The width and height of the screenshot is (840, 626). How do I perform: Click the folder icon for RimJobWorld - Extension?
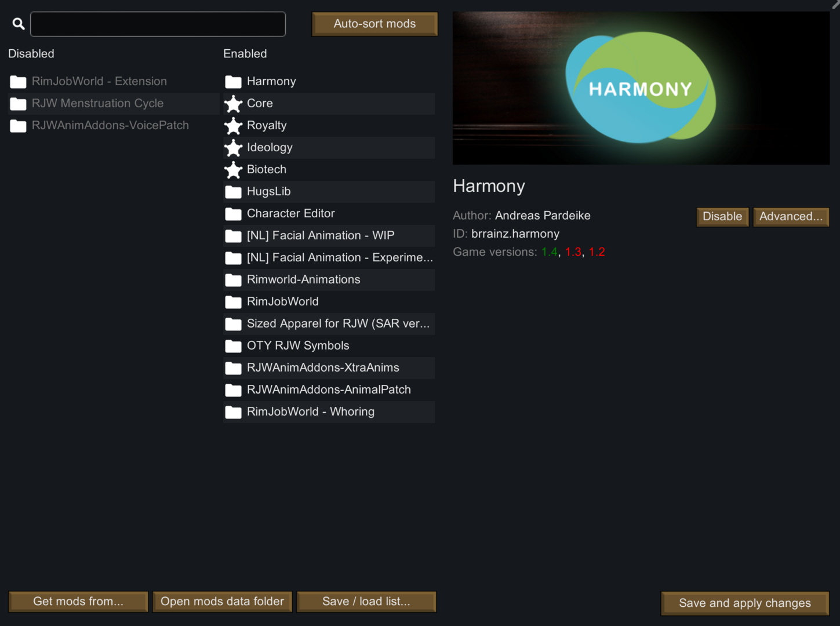[x=18, y=82]
